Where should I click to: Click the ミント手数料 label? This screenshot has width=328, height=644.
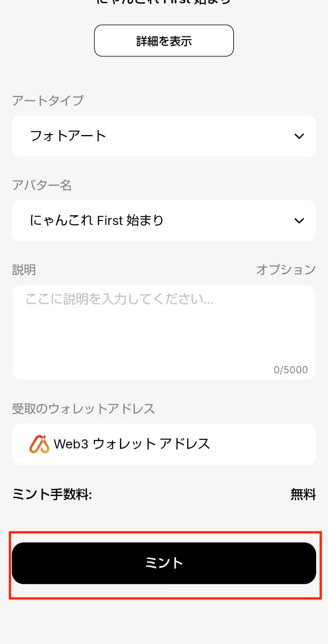(52, 494)
